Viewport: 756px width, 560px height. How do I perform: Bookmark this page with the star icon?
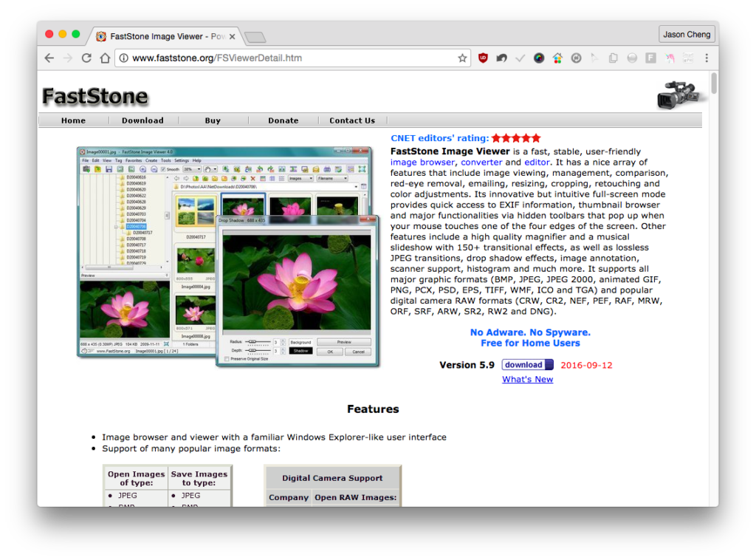tap(462, 58)
